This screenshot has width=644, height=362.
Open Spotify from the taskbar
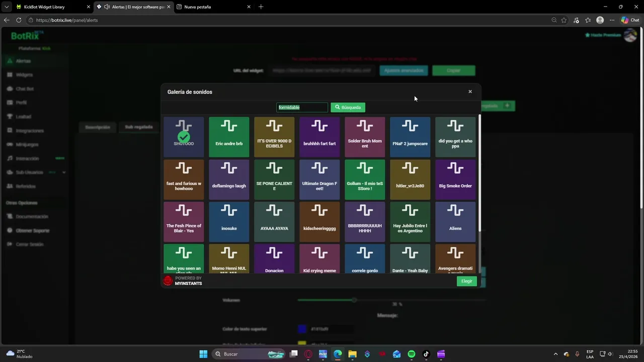coord(411,354)
